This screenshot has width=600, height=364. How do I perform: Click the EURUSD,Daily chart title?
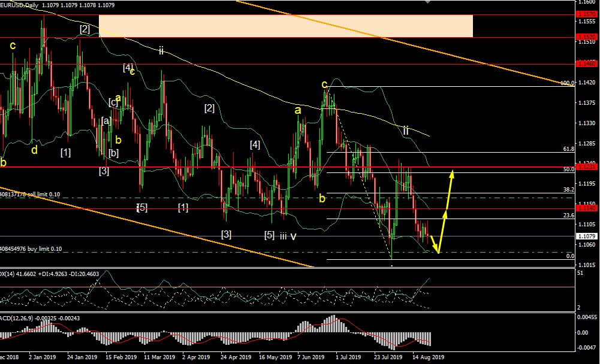(x=21, y=5)
